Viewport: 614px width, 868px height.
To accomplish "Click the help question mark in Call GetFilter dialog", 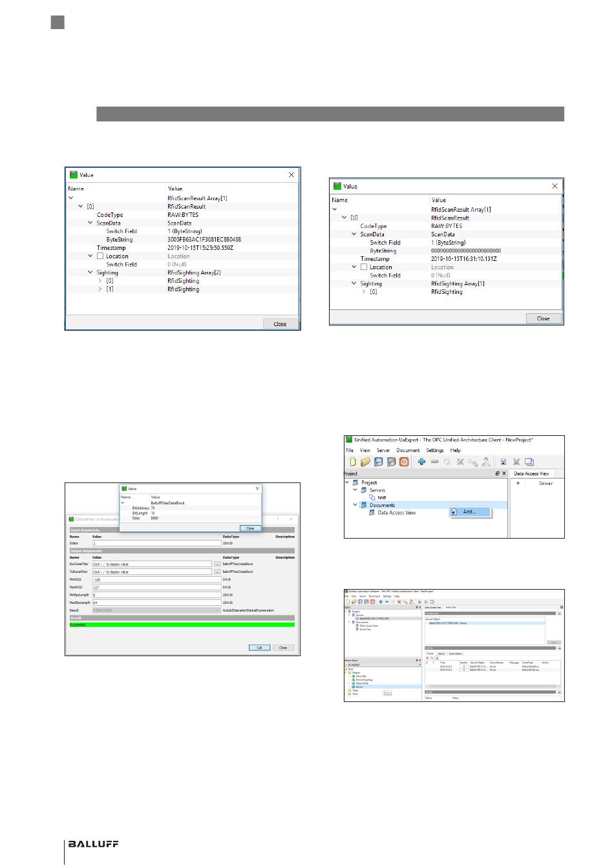I will point(279,519).
